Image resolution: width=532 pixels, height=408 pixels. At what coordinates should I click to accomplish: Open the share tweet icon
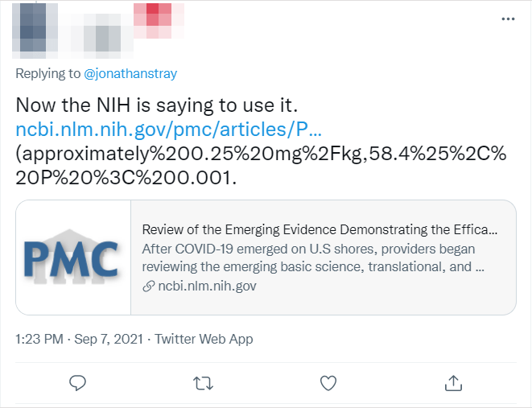click(x=452, y=381)
